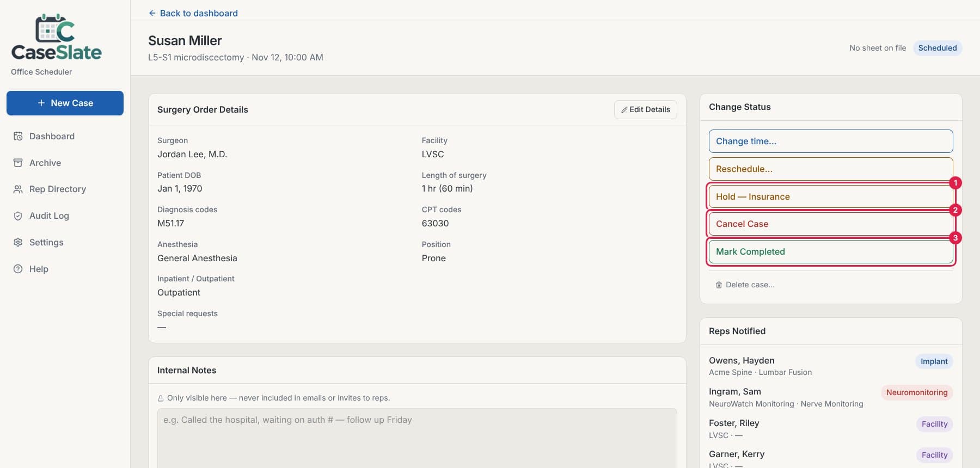Navigate to Settings
Screen dimensions: 980x468
click(x=65, y=242)
